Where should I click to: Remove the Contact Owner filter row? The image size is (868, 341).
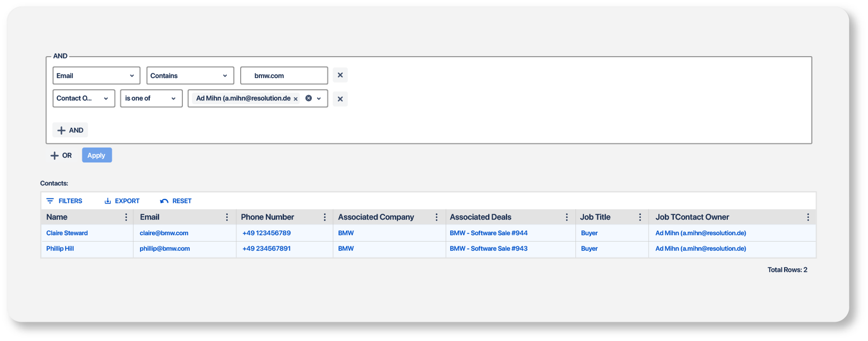coord(340,99)
